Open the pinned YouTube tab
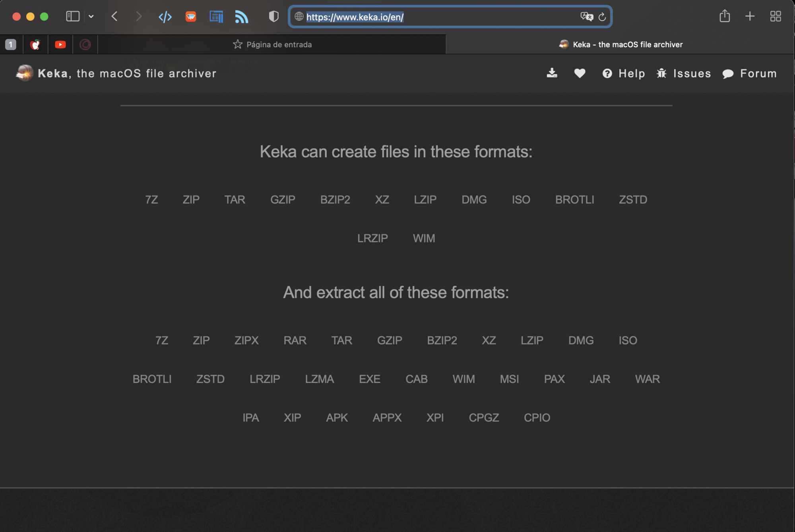795x532 pixels. pos(60,44)
